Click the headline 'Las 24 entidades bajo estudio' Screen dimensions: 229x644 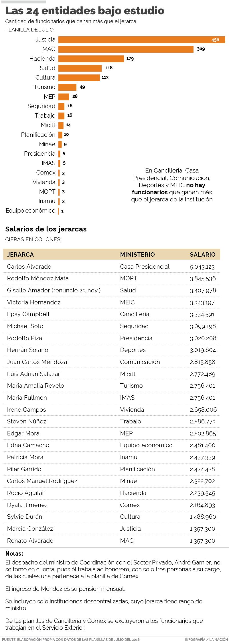point(85,11)
